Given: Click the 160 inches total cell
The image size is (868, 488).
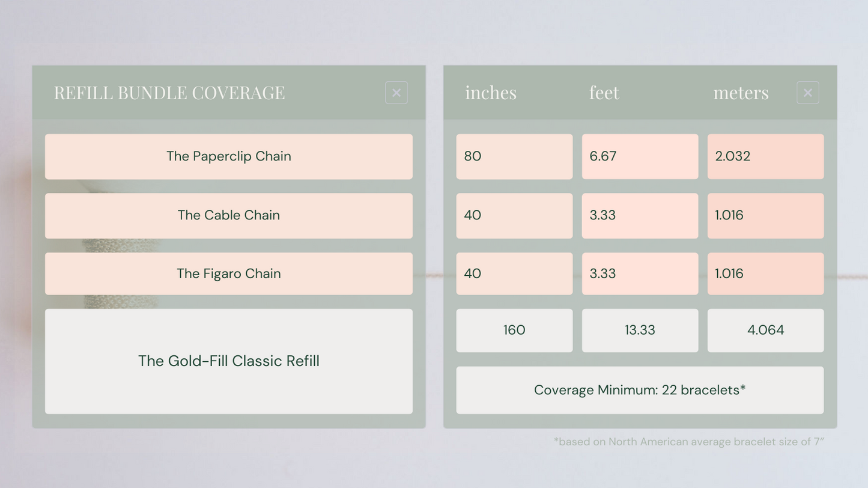Looking at the screenshot, I should [x=514, y=330].
